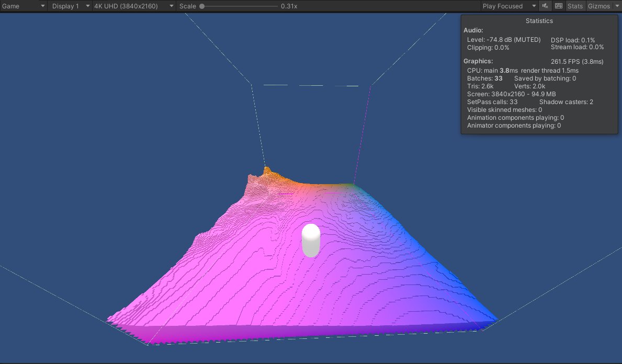The height and width of the screenshot is (364, 622).
Task: Click Animator components playing: 0 line
Action: coord(514,126)
